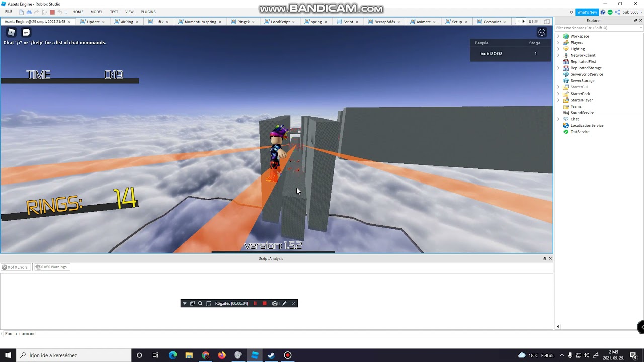Viewport: 644px width, 362px height.
Task: Expand the Players tree node
Action: tap(558, 43)
